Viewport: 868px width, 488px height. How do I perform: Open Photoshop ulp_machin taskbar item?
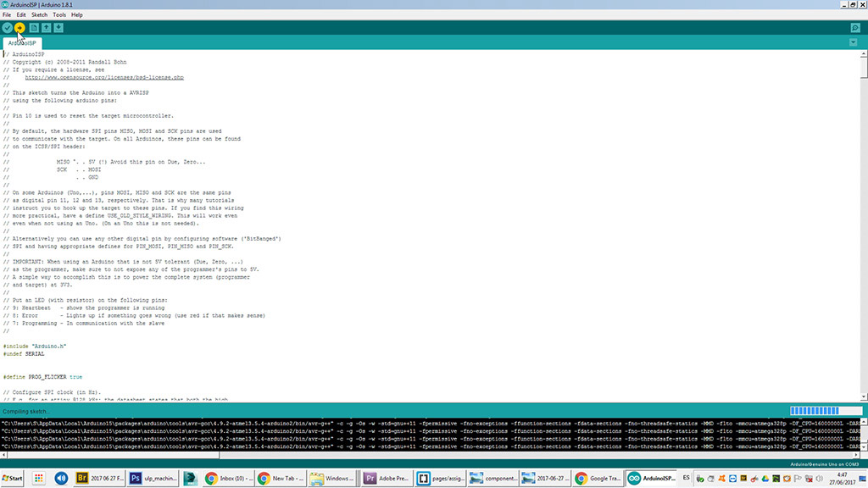153,478
